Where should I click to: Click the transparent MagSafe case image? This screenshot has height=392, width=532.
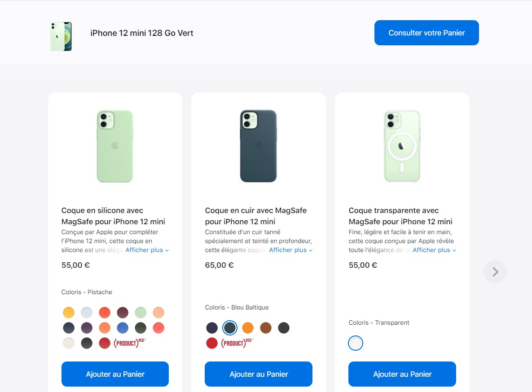click(402, 146)
